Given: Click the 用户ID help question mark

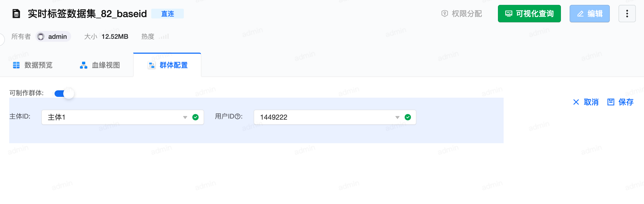Looking at the screenshot, I should point(238,117).
